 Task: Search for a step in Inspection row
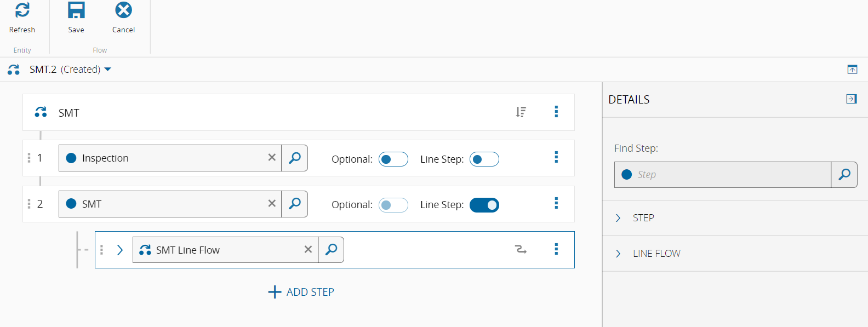[295, 158]
